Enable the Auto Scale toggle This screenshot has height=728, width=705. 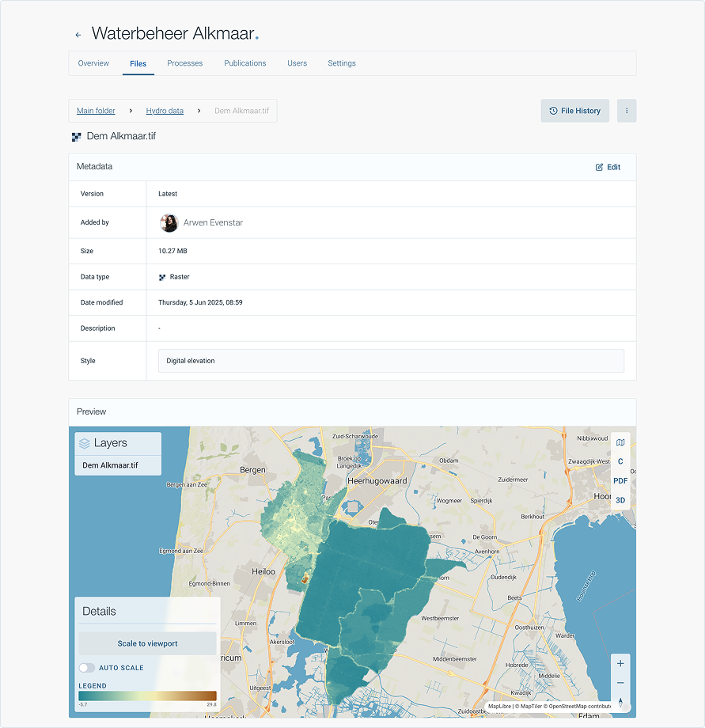coord(86,668)
